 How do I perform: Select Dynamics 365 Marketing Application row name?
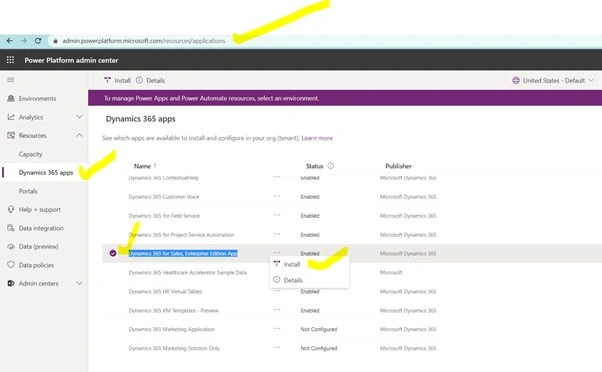point(171,329)
